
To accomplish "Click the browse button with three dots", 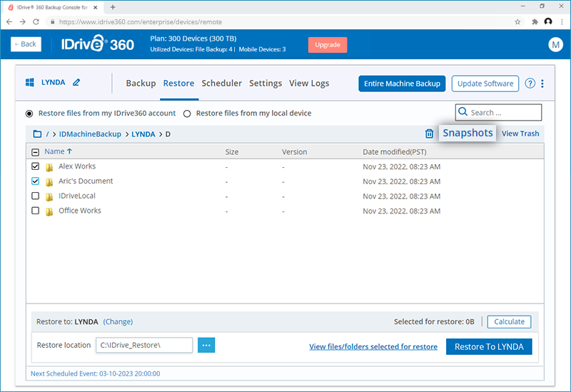I will click(206, 345).
